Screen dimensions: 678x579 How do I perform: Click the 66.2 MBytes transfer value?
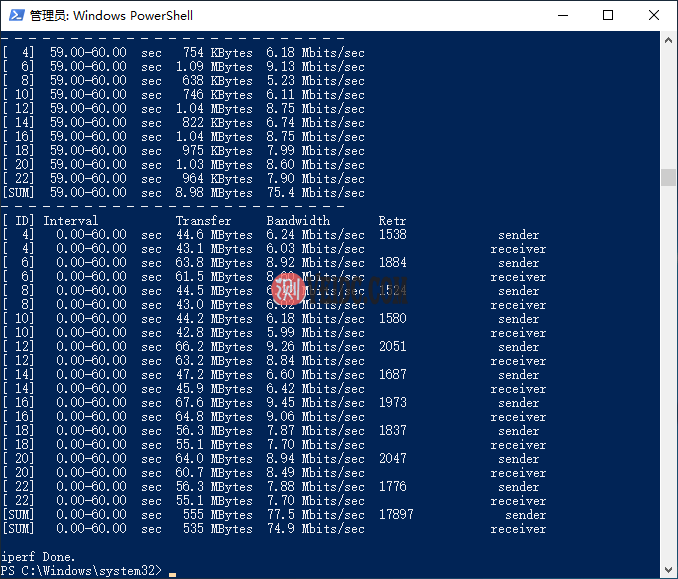tap(214, 346)
